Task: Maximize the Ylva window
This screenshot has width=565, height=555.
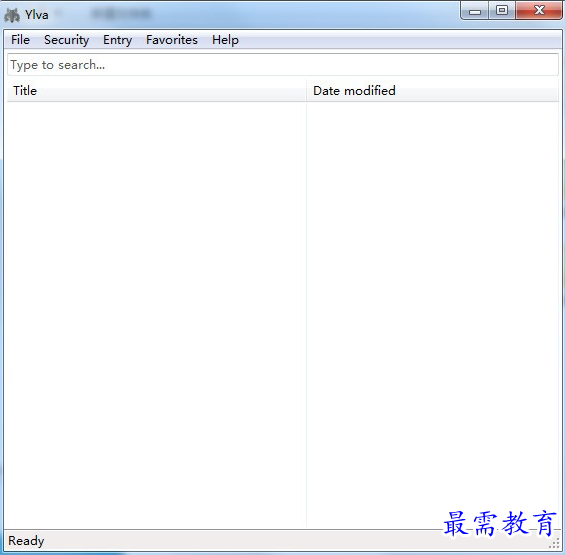Action: click(x=502, y=10)
